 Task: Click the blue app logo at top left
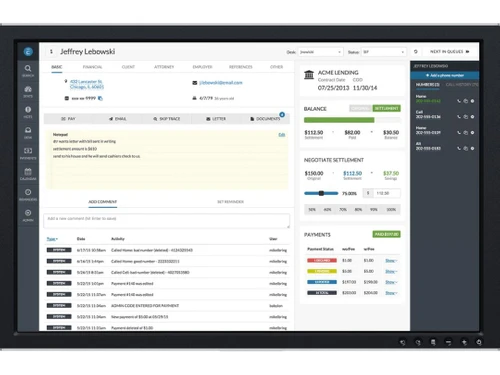click(28, 51)
